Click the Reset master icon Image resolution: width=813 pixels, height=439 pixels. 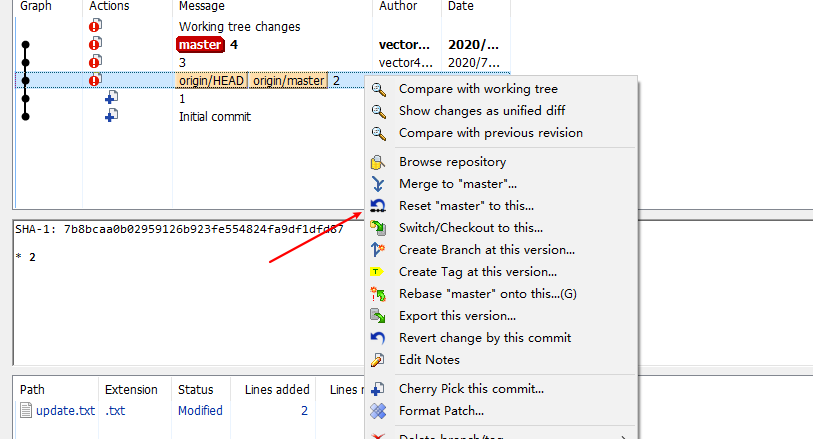tap(378, 206)
